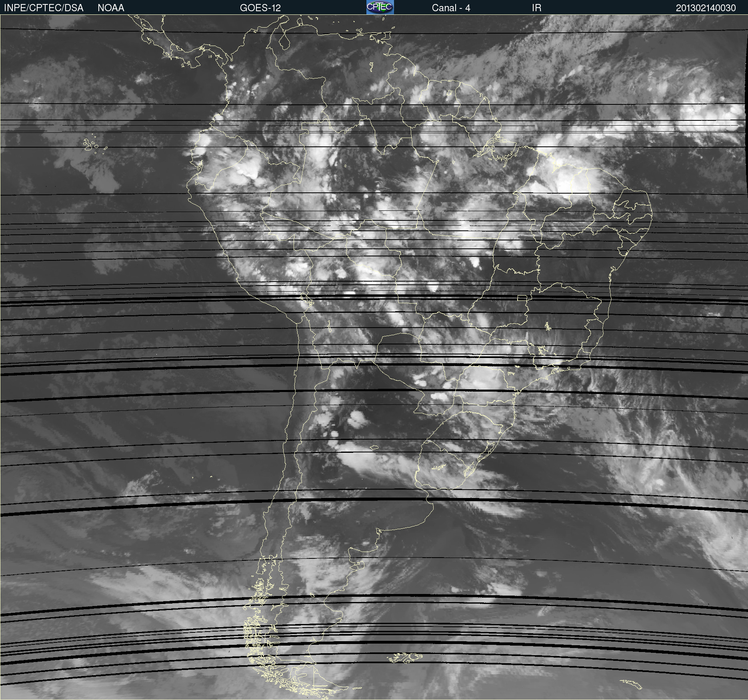Click the 201302140030 timestamp

click(x=706, y=8)
